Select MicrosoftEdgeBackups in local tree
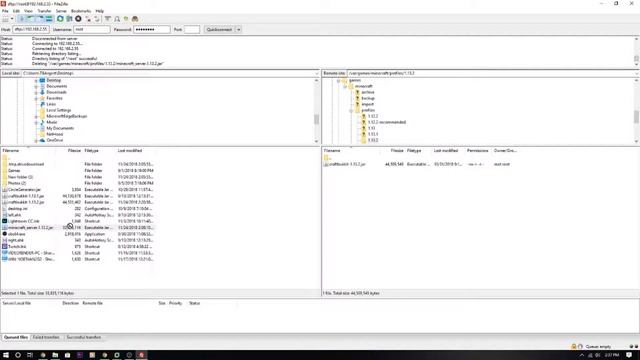This screenshot has height=360, width=640. pos(67,116)
